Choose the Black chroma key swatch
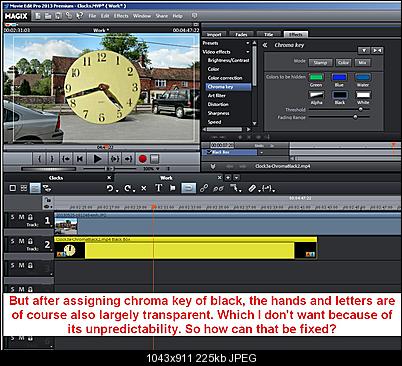This screenshot has height=366, width=402. (339, 95)
